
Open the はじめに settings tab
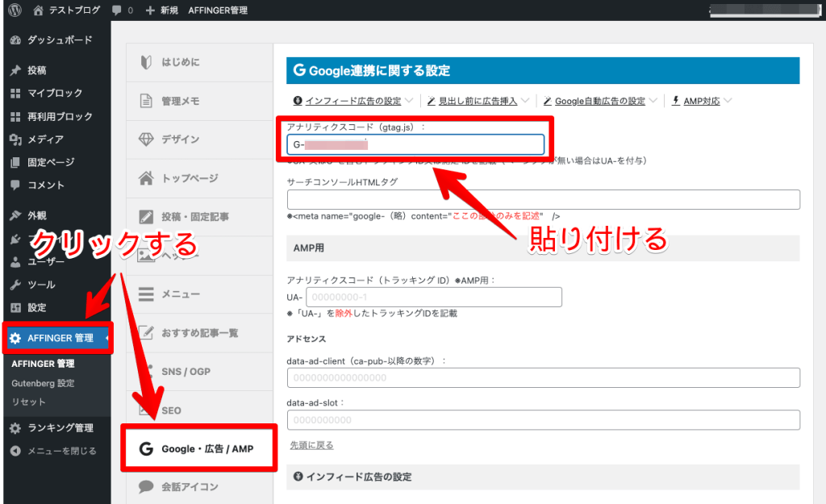[x=200, y=62]
